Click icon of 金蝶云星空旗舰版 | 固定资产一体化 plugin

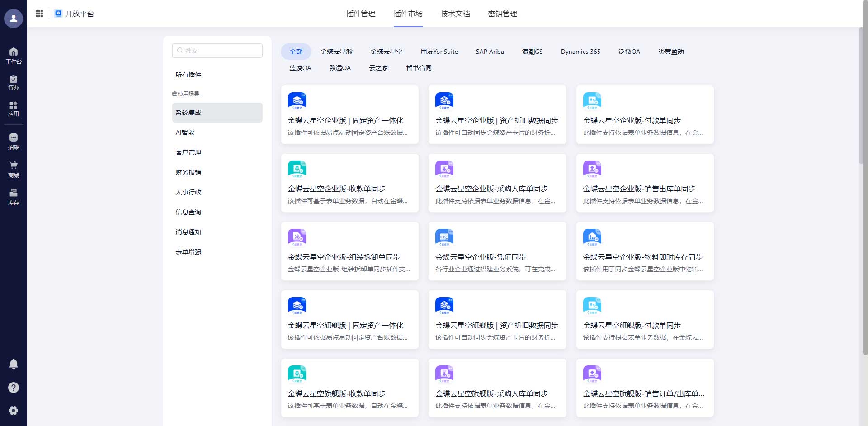(x=297, y=306)
